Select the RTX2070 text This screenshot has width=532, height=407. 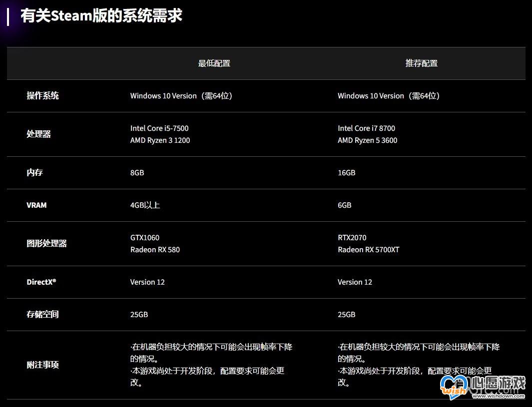[352, 238]
